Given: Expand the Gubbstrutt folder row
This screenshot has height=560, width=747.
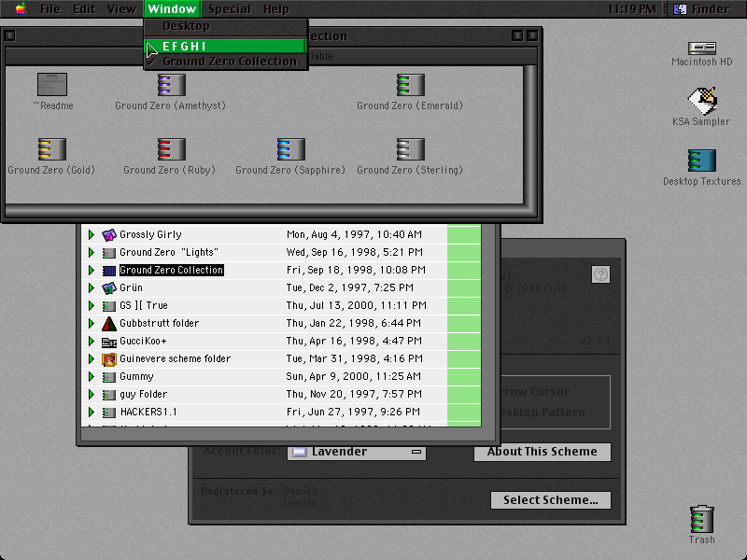Looking at the screenshot, I should click(91, 323).
